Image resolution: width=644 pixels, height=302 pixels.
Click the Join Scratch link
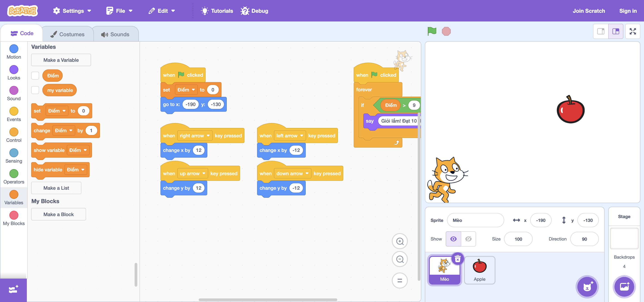click(589, 11)
